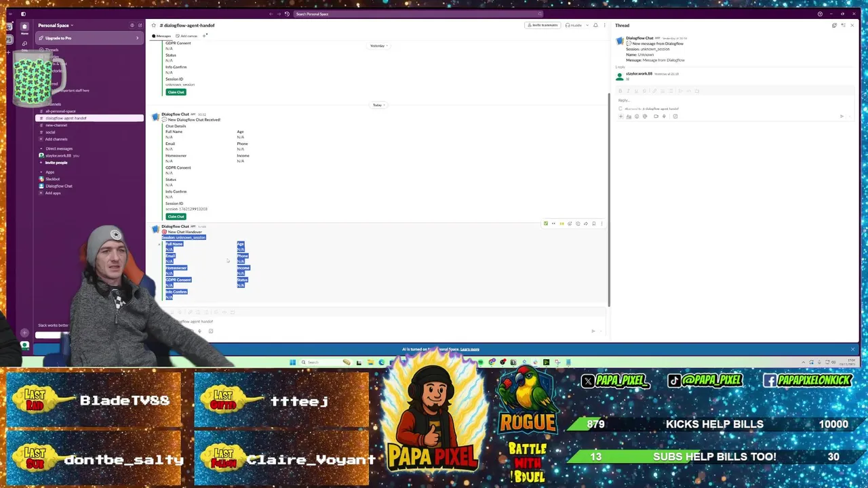Check 'Also send to dialogflow-agent-handof' box
This screenshot has height=488, width=868.
coord(620,108)
